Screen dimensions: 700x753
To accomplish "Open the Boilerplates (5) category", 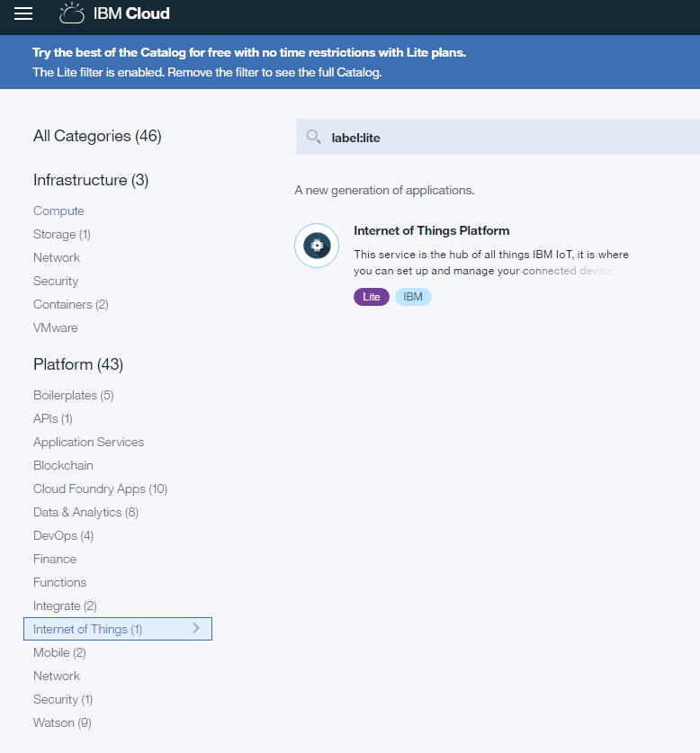I will tap(74, 395).
